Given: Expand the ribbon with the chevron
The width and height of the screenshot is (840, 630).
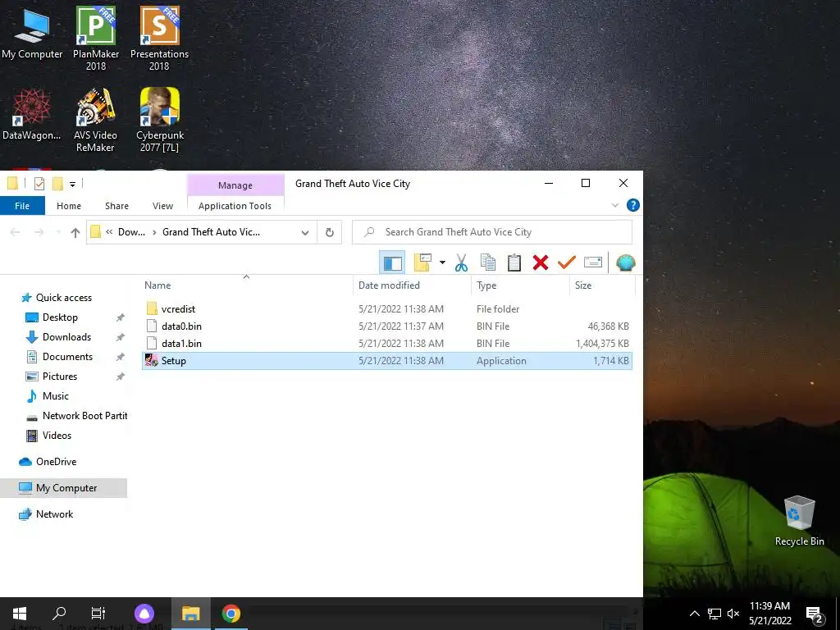Looking at the screenshot, I should tap(615, 205).
